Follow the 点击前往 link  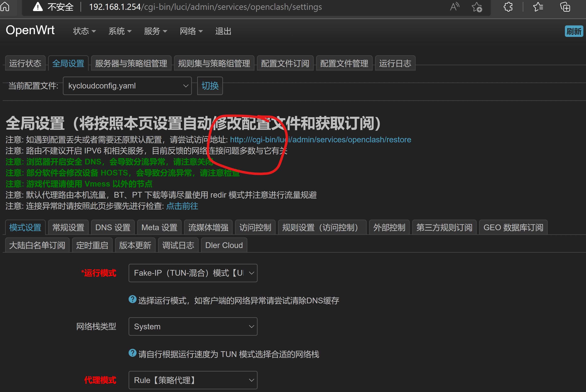click(182, 206)
